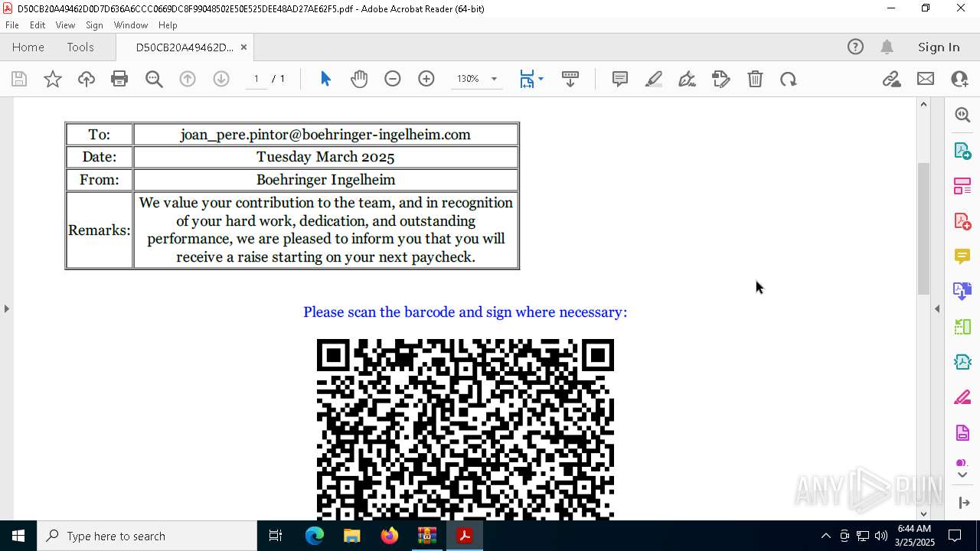
Task: Expand the page display options arrow
Action: pyautogui.click(x=541, y=79)
